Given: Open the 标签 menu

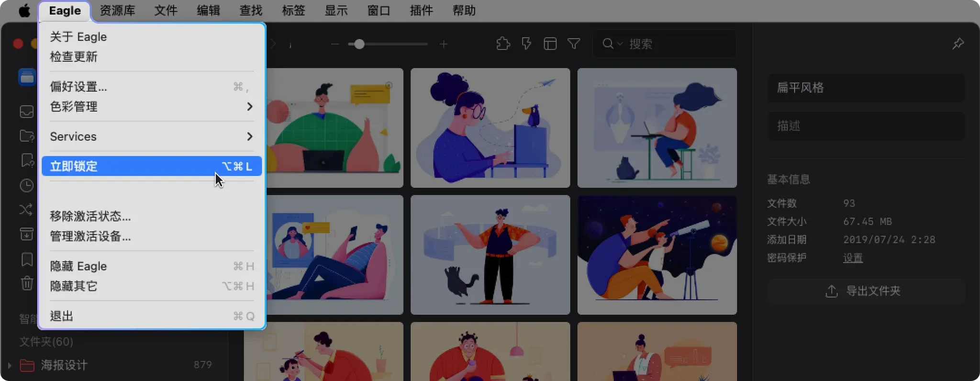Looking at the screenshot, I should (x=293, y=11).
